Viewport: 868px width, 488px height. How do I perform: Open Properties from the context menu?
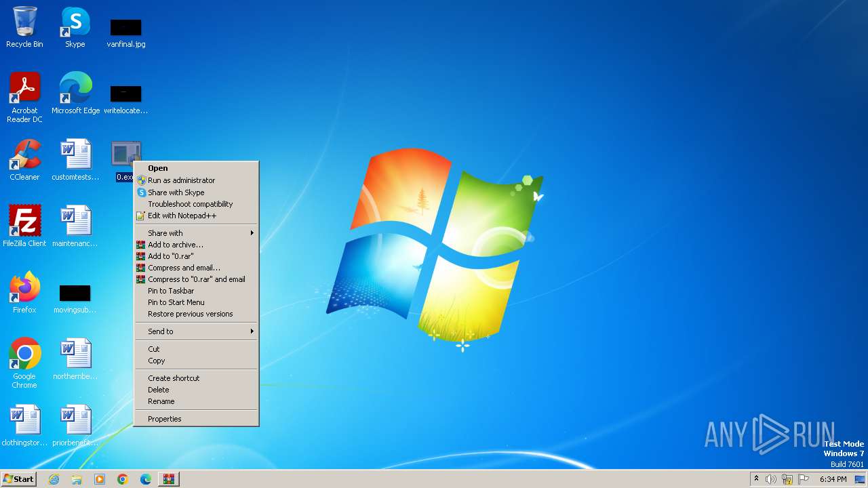(x=197, y=419)
